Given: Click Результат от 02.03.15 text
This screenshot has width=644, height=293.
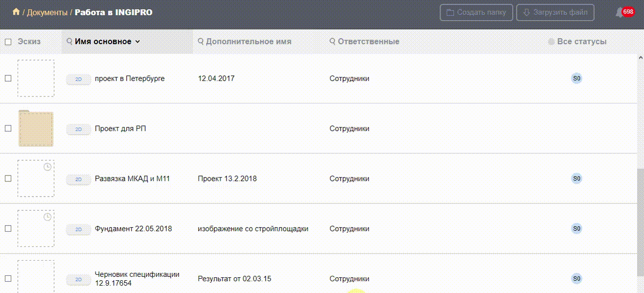Looking at the screenshot, I should pyautogui.click(x=234, y=278).
